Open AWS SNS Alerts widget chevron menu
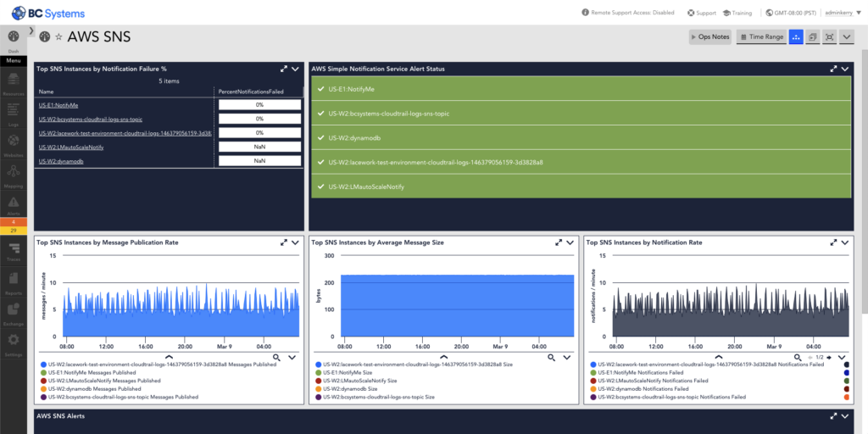The height and width of the screenshot is (434, 868). [845, 415]
